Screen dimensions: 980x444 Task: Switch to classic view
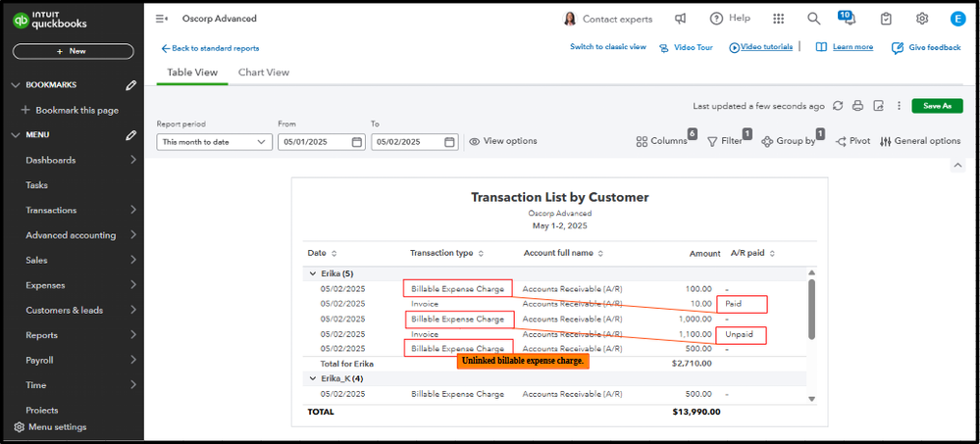607,47
